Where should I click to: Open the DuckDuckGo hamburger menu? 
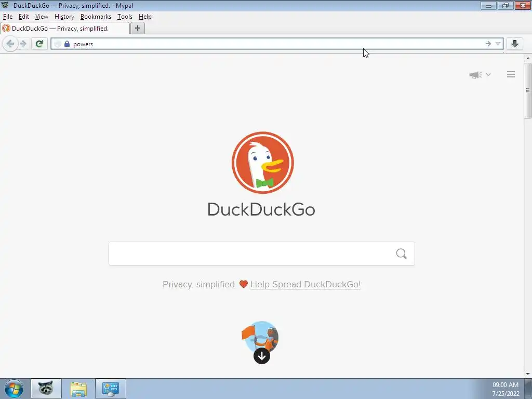pos(511,74)
